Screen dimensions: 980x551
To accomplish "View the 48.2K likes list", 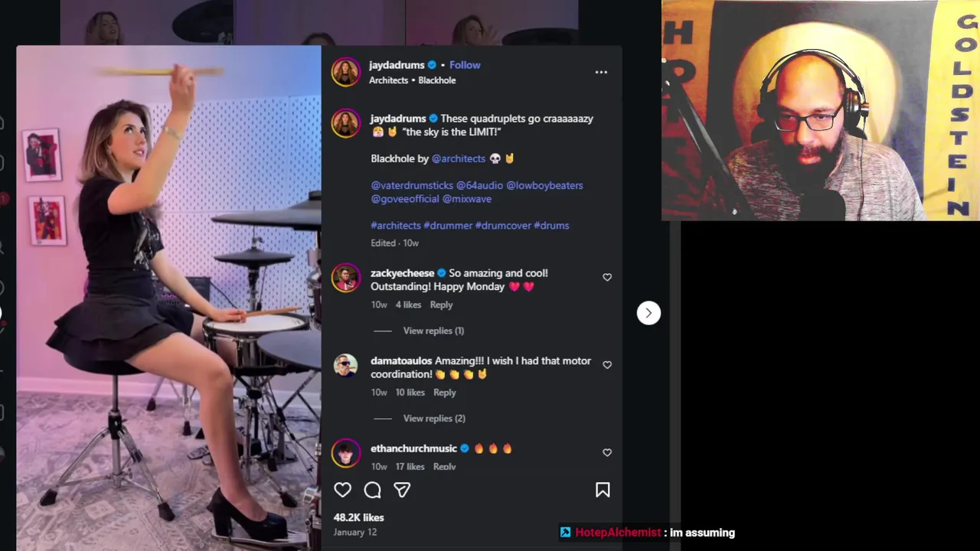I will coord(358,517).
